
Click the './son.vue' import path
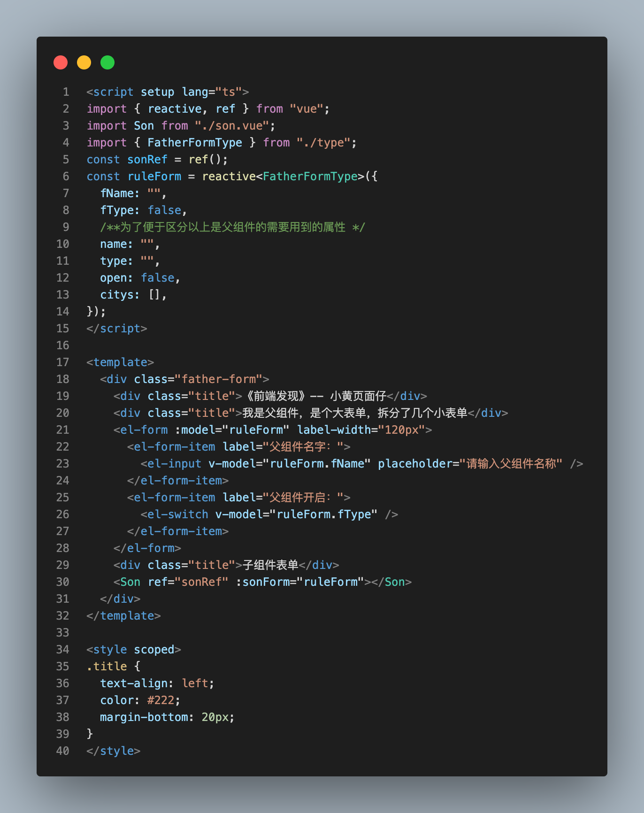coord(232,126)
